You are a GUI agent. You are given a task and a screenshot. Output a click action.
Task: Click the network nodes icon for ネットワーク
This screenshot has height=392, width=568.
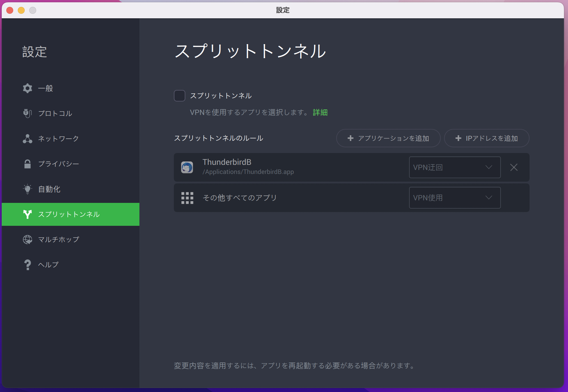[x=28, y=139]
